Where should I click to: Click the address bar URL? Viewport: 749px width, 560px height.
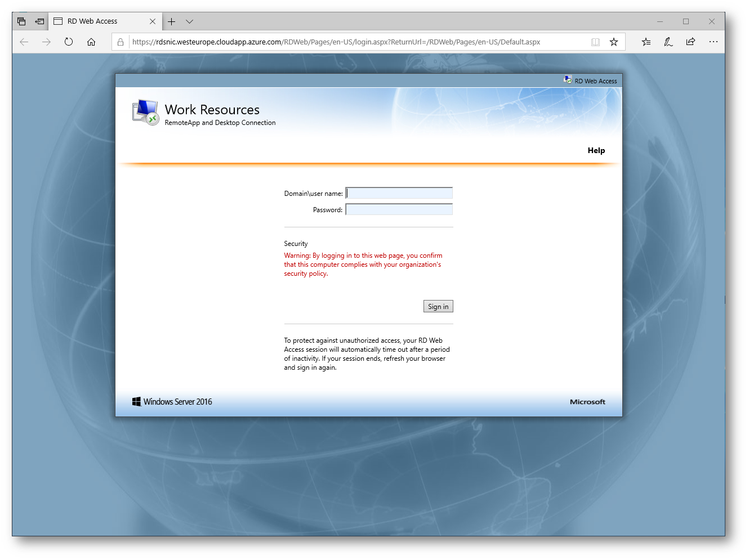tap(336, 42)
